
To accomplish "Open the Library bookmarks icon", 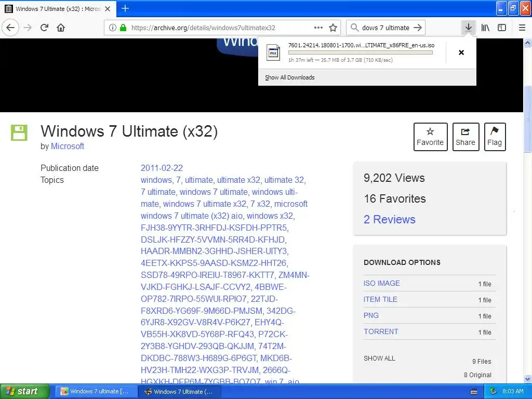I will (485, 28).
